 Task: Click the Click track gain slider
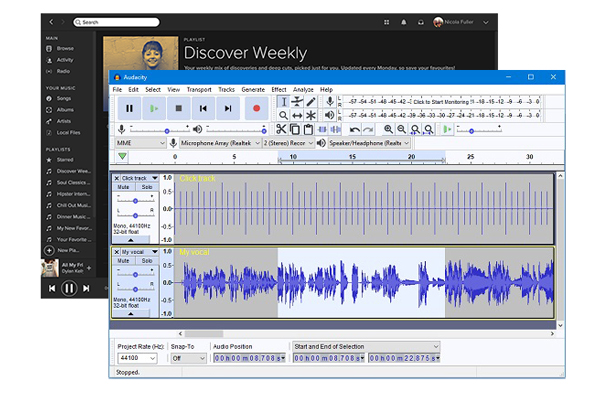(x=135, y=201)
